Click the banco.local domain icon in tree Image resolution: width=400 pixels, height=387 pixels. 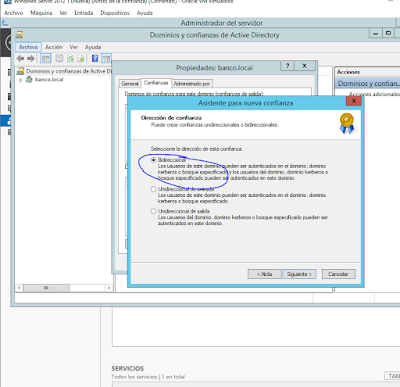[x=30, y=79]
